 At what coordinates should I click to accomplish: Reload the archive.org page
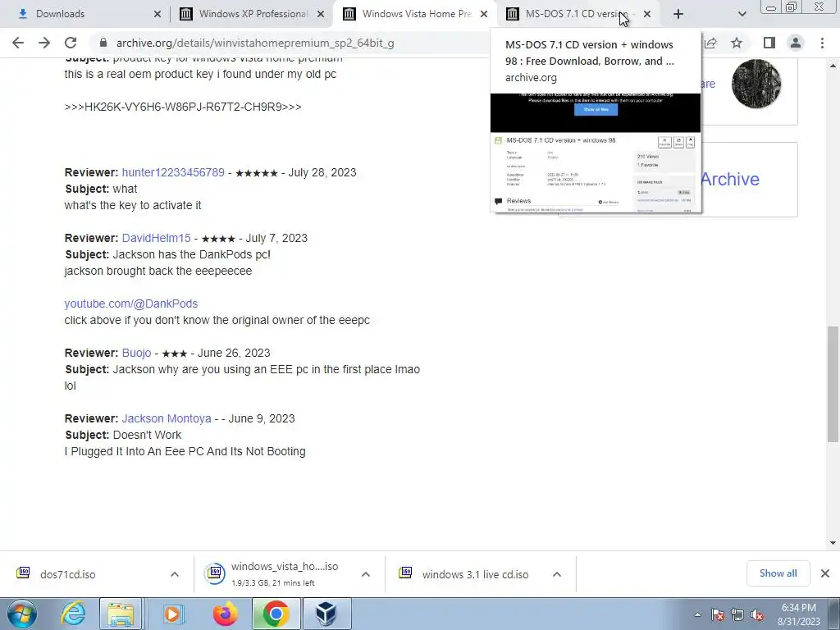(71, 43)
